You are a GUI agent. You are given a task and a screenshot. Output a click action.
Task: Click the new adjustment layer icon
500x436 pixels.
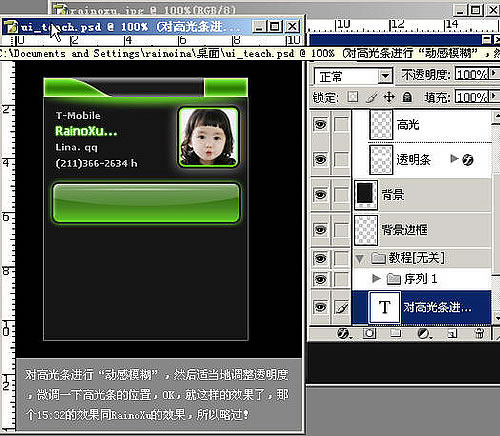(x=424, y=333)
